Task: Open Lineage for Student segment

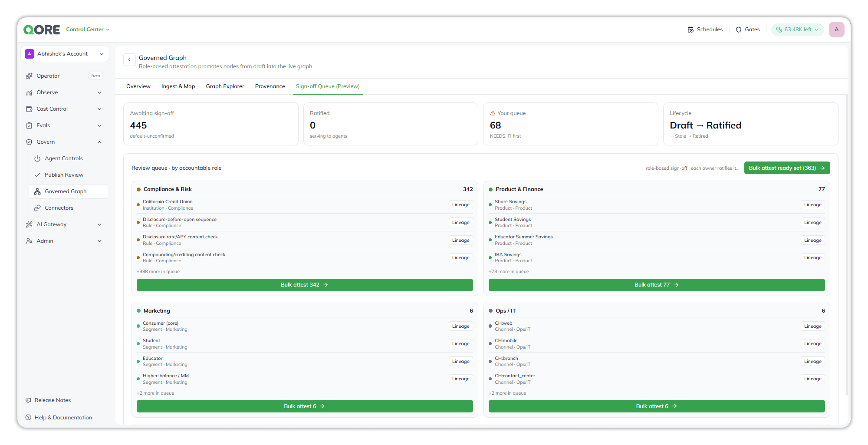Action: (x=460, y=344)
